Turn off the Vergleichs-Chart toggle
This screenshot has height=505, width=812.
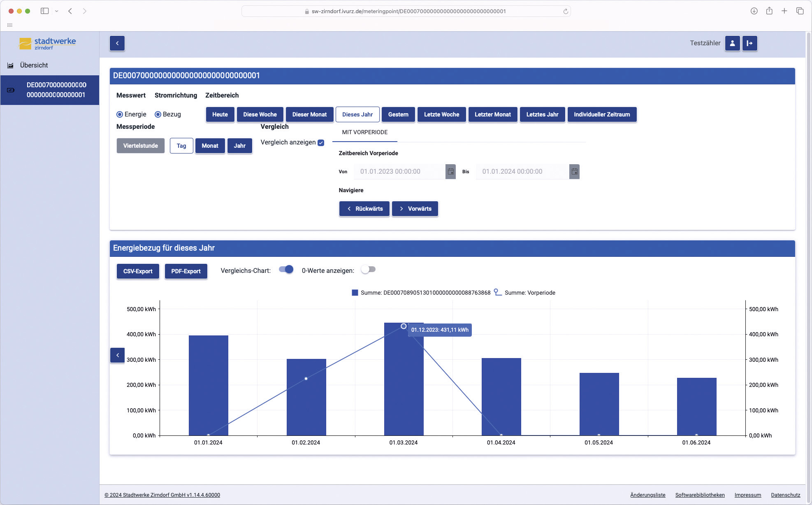286,270
